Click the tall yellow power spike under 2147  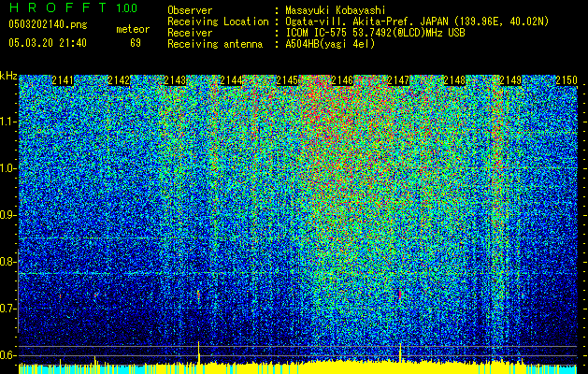400,353
